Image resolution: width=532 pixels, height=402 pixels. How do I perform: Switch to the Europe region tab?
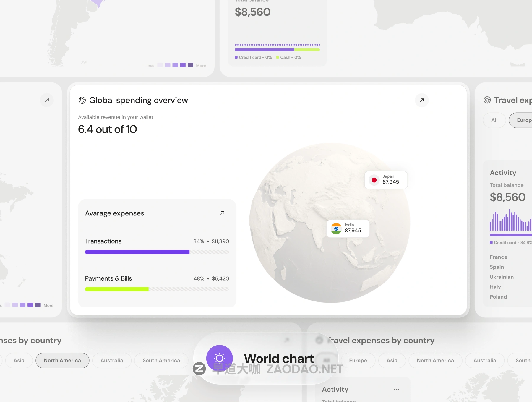click(x=358, y=360)
